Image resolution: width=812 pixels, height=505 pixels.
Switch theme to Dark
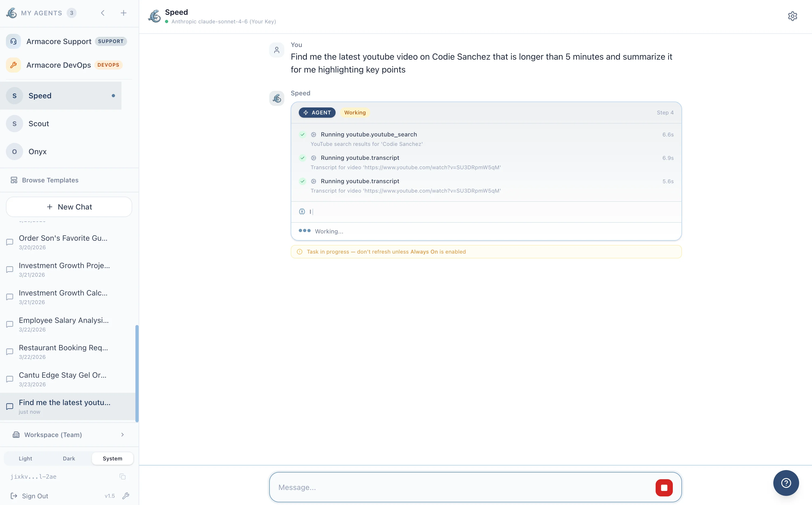click(x=69, y=458)
